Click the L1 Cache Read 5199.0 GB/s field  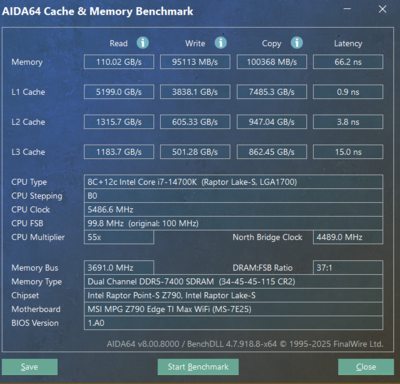click(119, 92)
